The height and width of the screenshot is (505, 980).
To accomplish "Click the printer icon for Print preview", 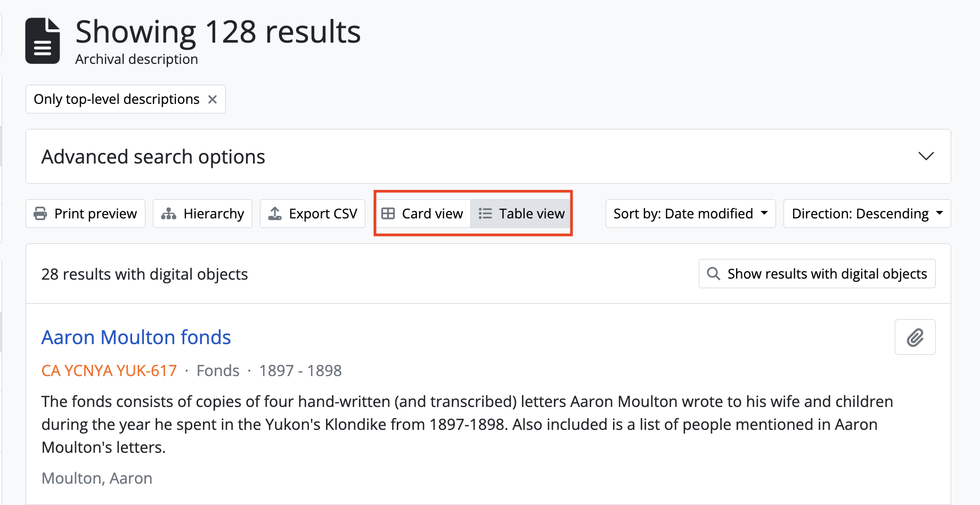I will [x=40, y=214].
